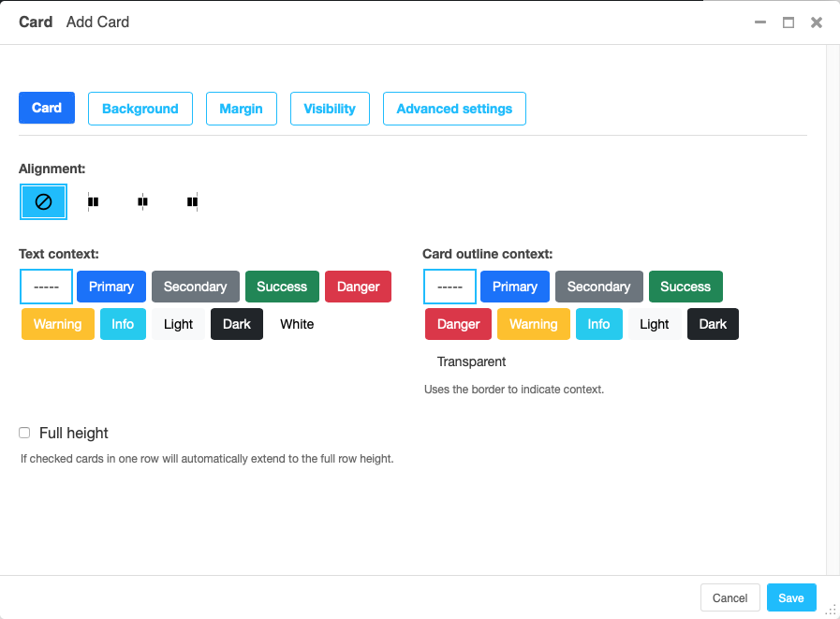The image size is (840, 619).
Task: Go to the Visibility tab
Action: (x=330, y=109)
